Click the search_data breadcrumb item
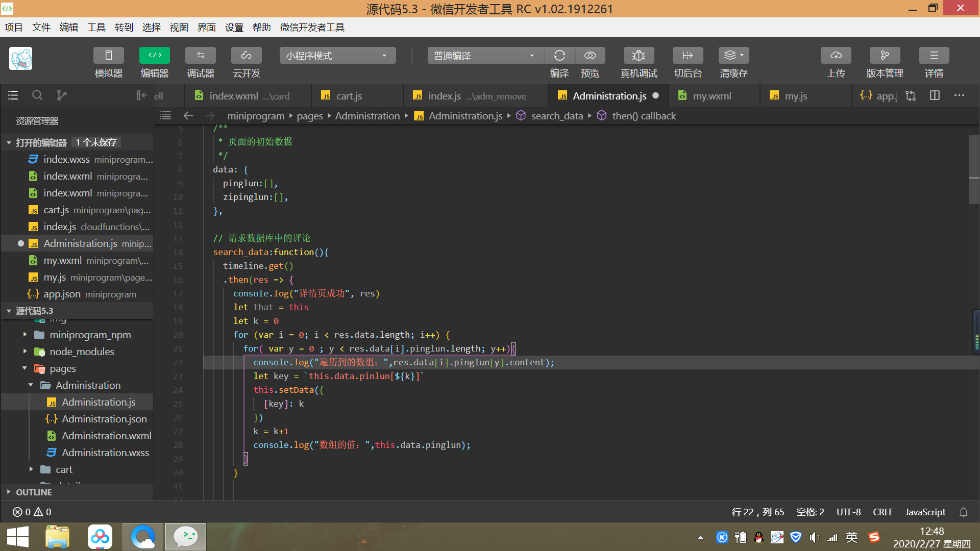980x551 pixels. pyautogui.click(x=556, y=116)
